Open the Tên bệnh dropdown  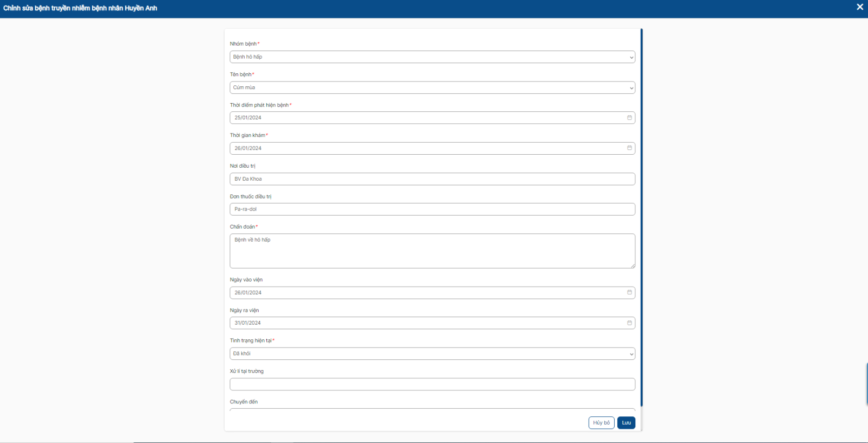[x=432, y=87]
